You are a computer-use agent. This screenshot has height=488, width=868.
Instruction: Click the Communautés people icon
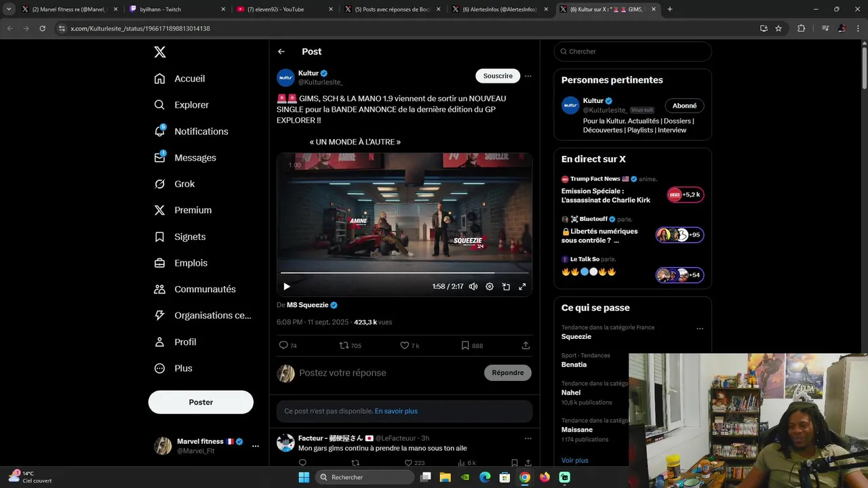[159, 289]
